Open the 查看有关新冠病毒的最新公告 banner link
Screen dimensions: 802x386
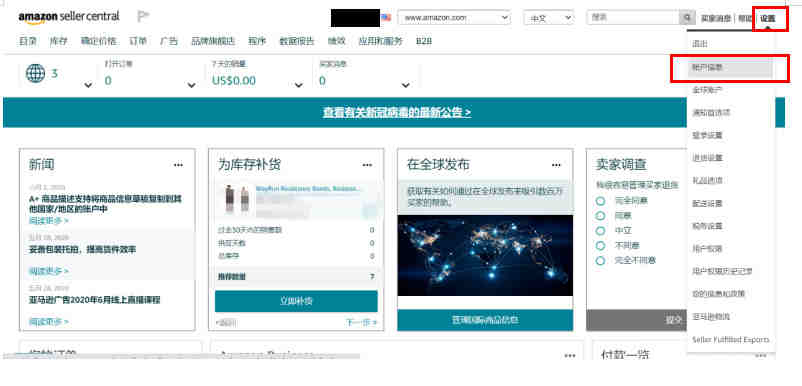click(x=397, y=112)
